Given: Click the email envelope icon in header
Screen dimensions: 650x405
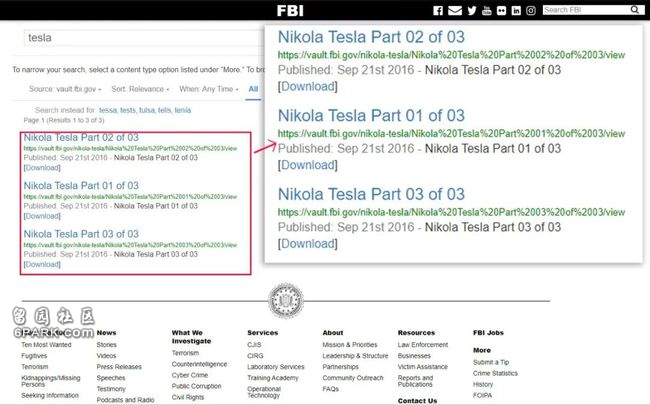Looking at the screenshot, I should 455,10.
